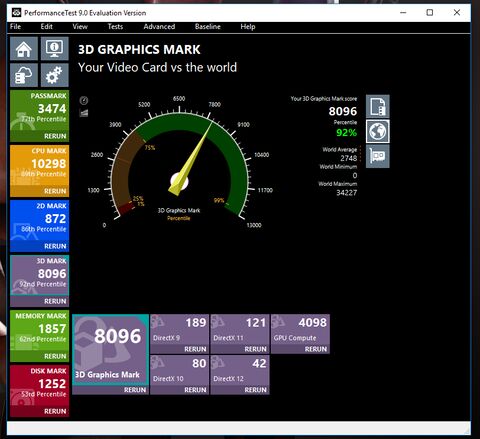480x439 pixels.
Task: Maximize the PerformanceTest window
Action: pyautogui.click(x=430, y=13)
